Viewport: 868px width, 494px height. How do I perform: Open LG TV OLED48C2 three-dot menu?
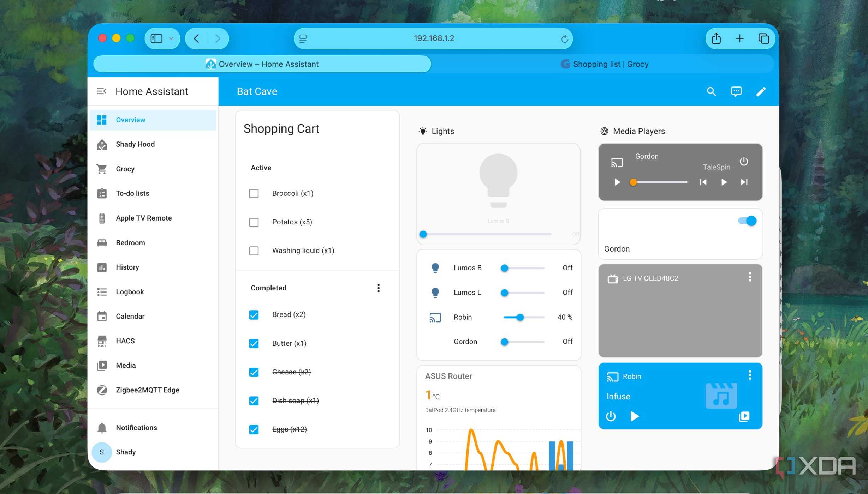(750, 277)
